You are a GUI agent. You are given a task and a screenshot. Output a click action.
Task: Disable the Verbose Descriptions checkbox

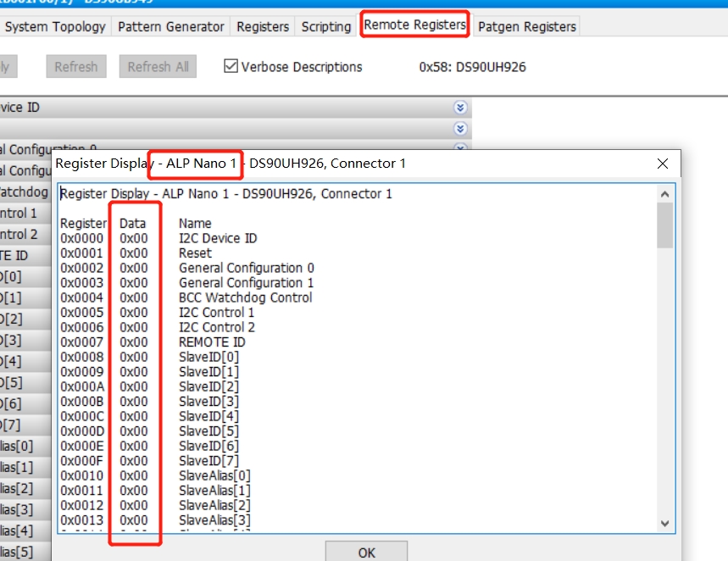[231, 66]
